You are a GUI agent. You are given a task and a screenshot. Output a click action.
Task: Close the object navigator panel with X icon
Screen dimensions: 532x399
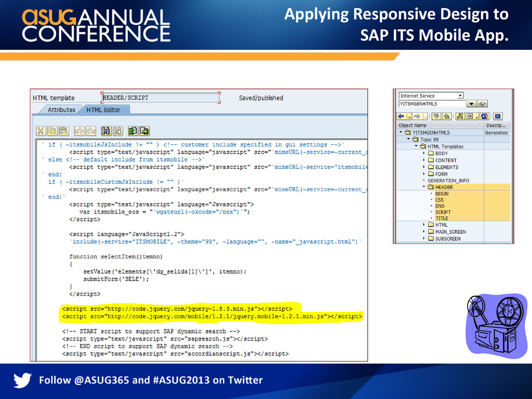[x=498, y=116]
